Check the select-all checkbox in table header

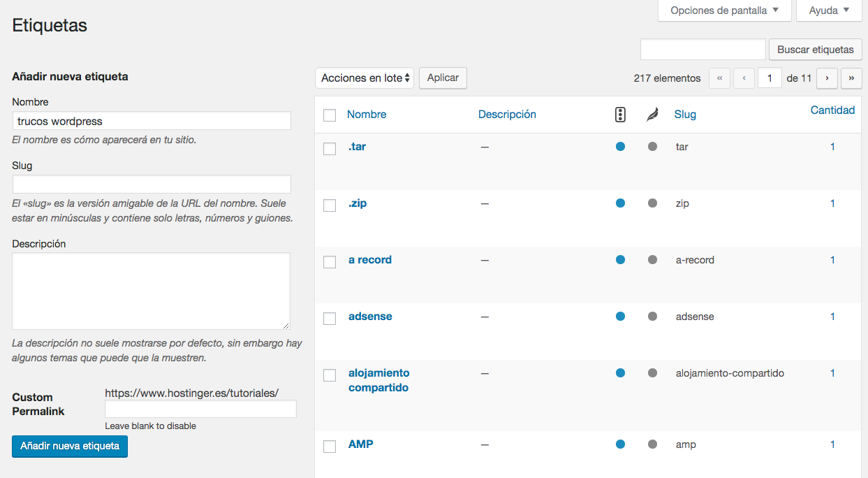click(x=330, y=115)
